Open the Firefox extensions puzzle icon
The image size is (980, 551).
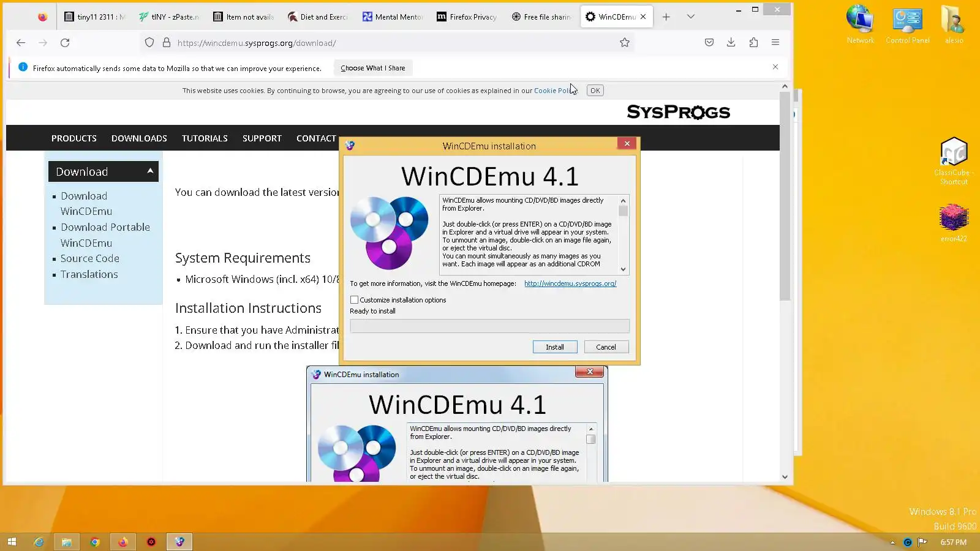(753, 43)
